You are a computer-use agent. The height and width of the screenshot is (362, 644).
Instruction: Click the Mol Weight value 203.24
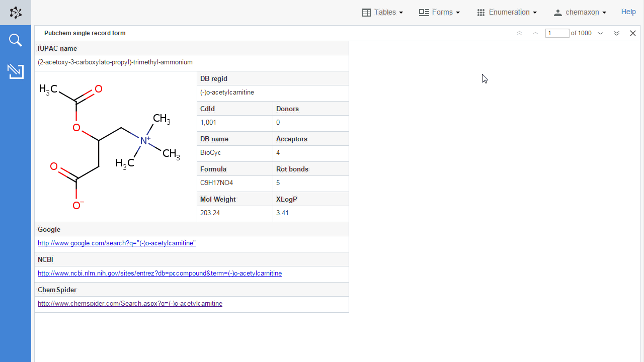point(210,213)
